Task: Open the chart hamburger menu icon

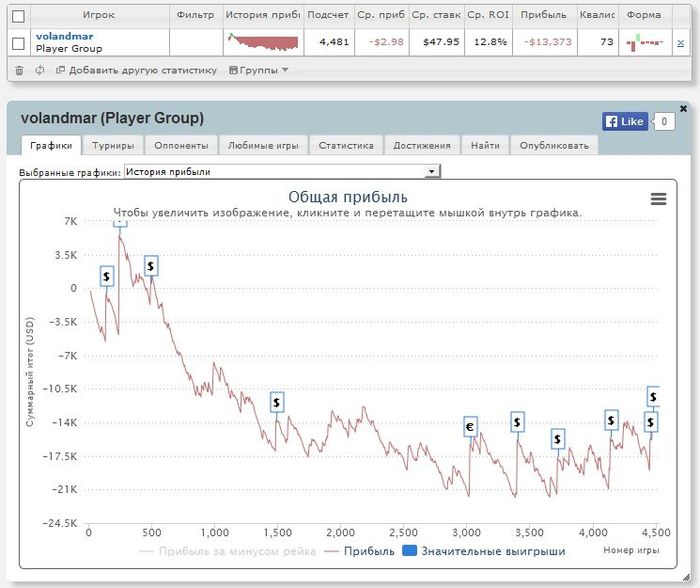Action: tap(658, 199)
